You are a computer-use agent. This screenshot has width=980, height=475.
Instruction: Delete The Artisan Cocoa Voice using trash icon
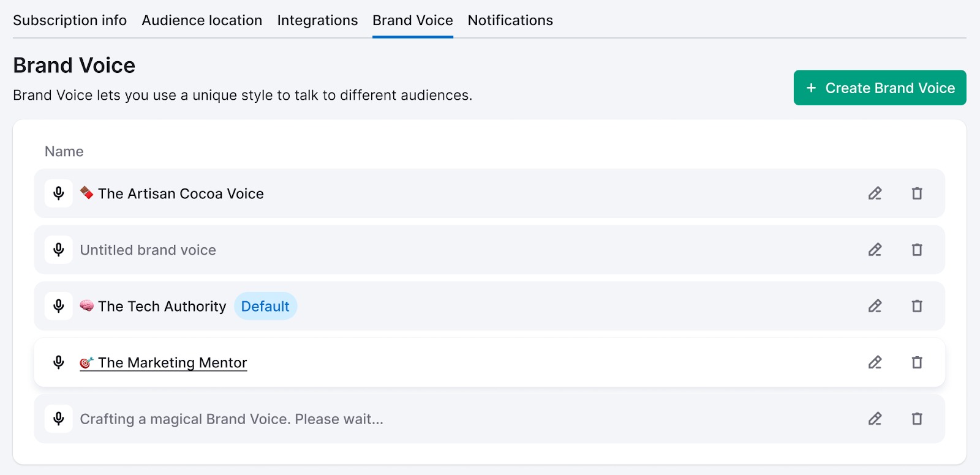(916, 193)
